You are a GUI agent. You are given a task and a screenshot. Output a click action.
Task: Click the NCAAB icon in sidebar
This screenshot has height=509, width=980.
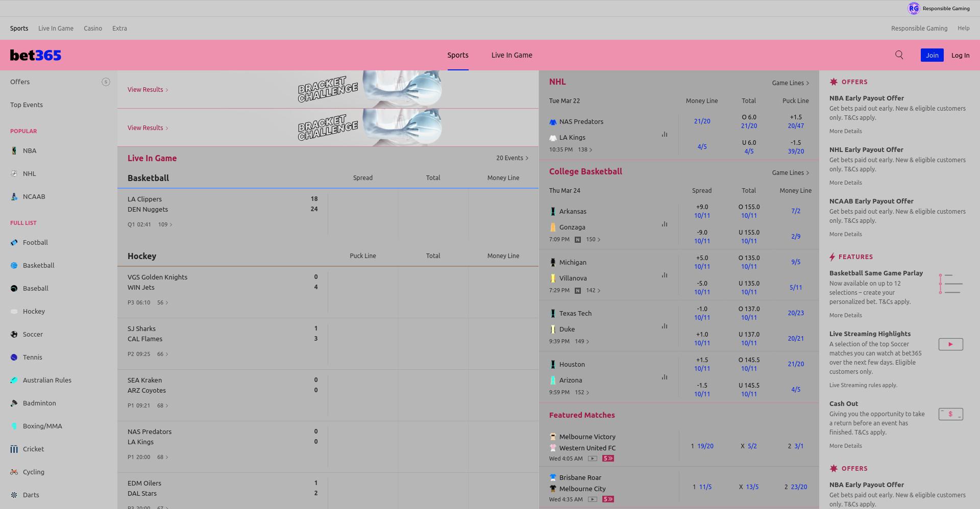[x=14, y=196]
